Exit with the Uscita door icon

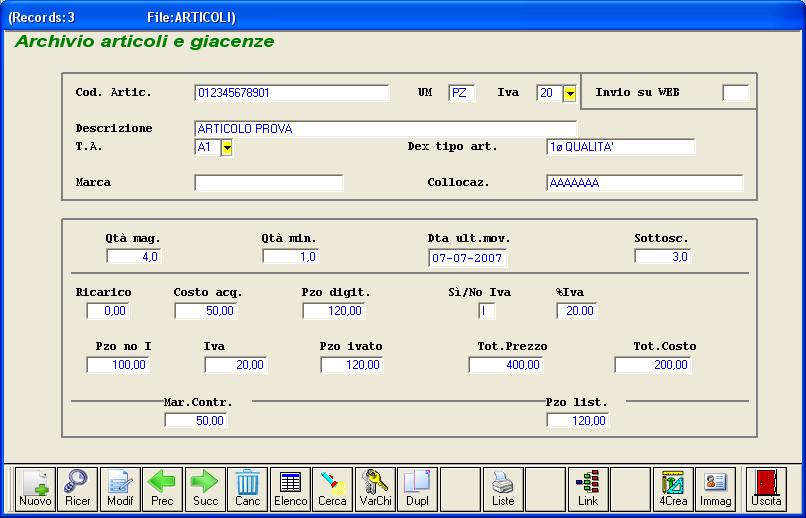click(766, 489)
